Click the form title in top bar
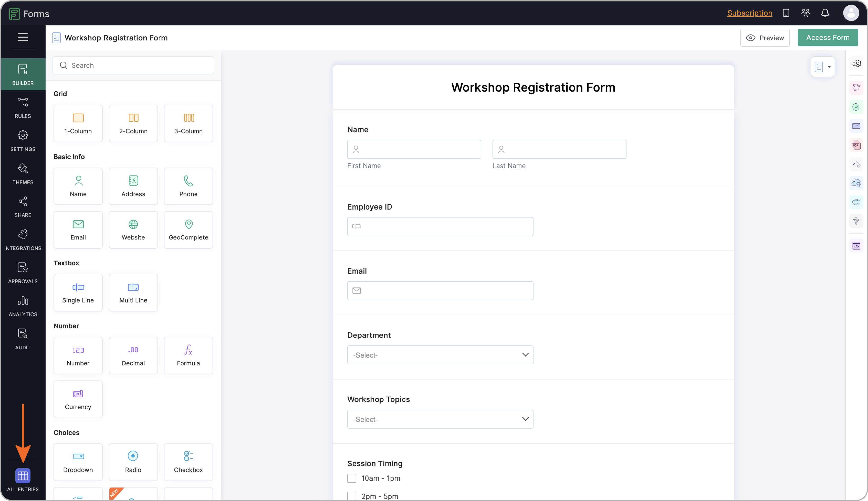The width and height of the screenshot is (868, 501). coord(116,38)
